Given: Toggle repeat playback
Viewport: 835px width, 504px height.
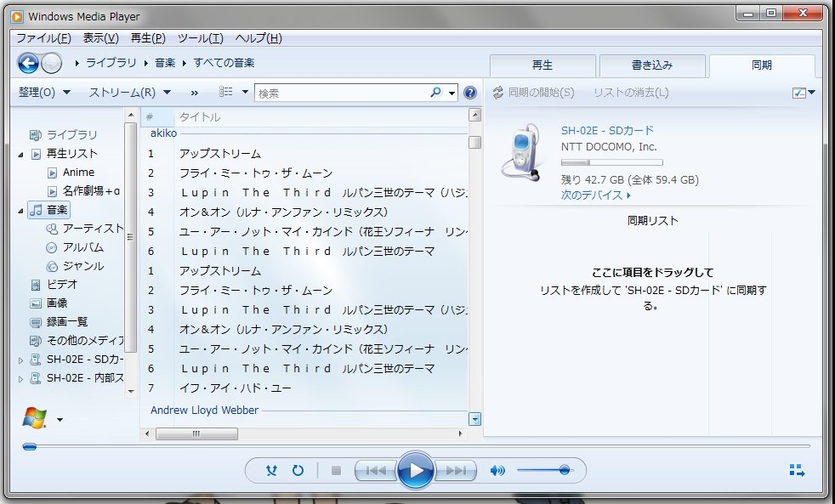Looking at the screenshot, I should coord(298,470).
